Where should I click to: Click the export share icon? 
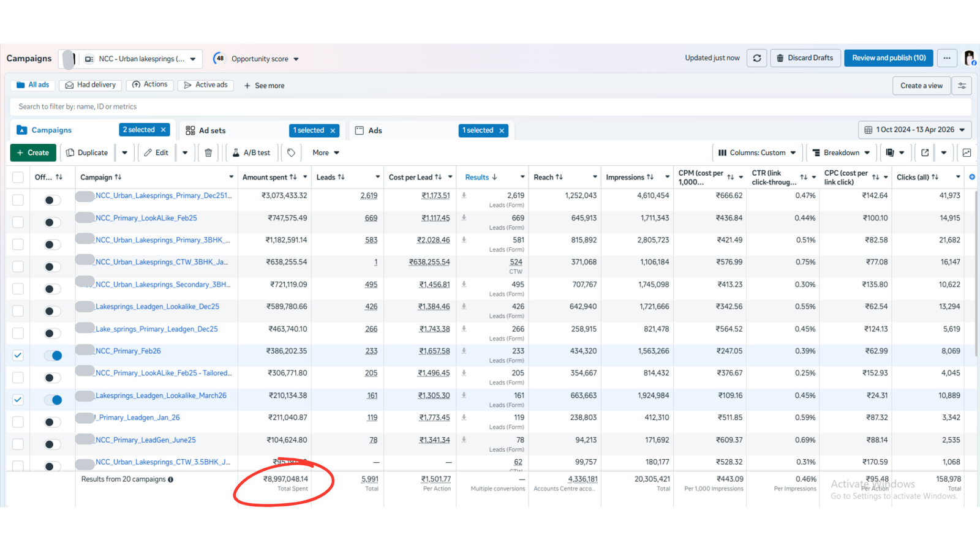[x=925, y=152]
